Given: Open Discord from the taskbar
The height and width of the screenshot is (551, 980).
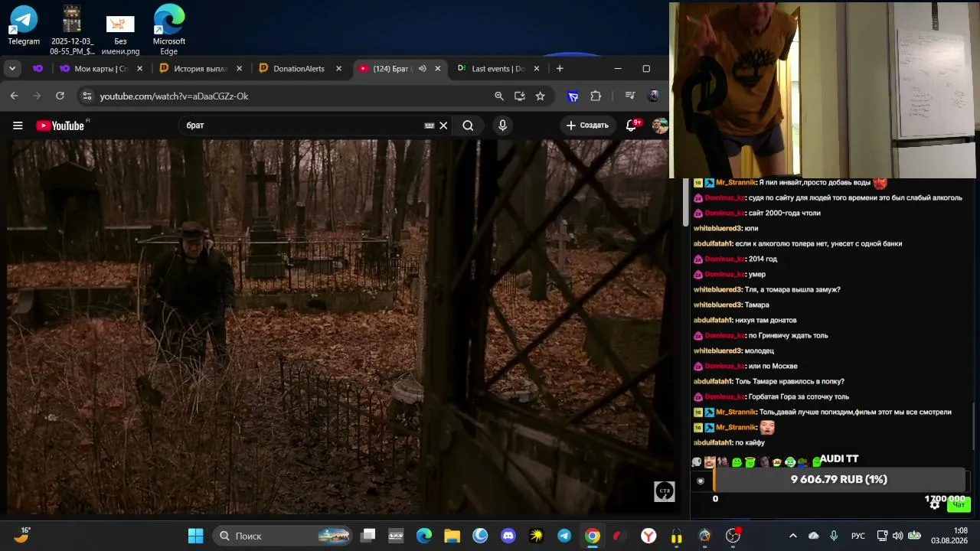Looking at the screenshot, I should pyautogui.click(x=508, y=536).
